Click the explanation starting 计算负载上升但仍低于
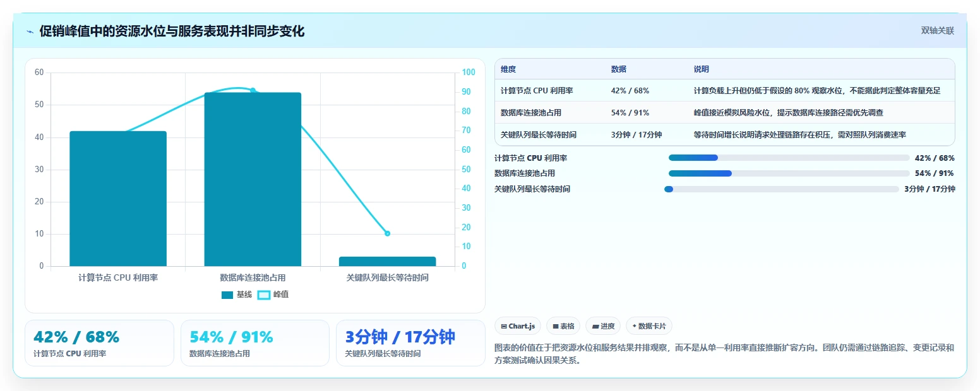Screen dimensions: 980x391 (x=817, y=91)
